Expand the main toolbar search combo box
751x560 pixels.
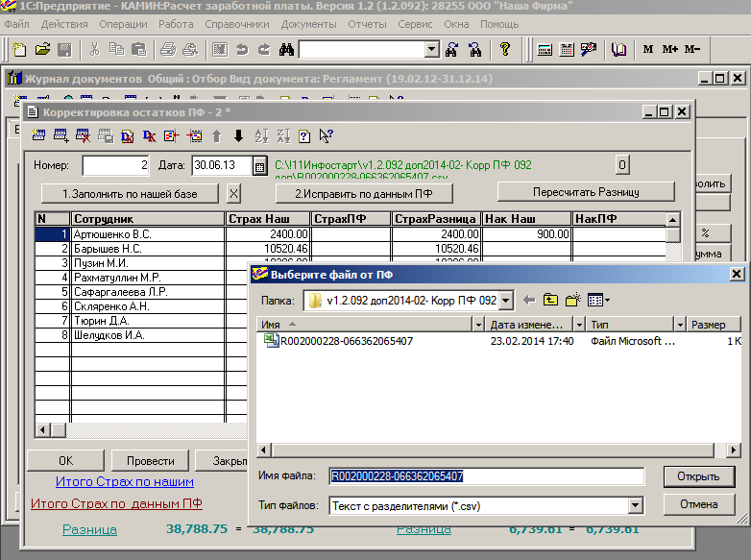(x=431, y=49)
